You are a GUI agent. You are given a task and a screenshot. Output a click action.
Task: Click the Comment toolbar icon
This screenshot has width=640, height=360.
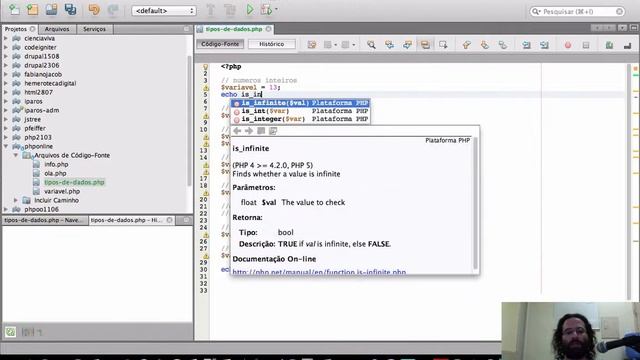coord(609,45)
